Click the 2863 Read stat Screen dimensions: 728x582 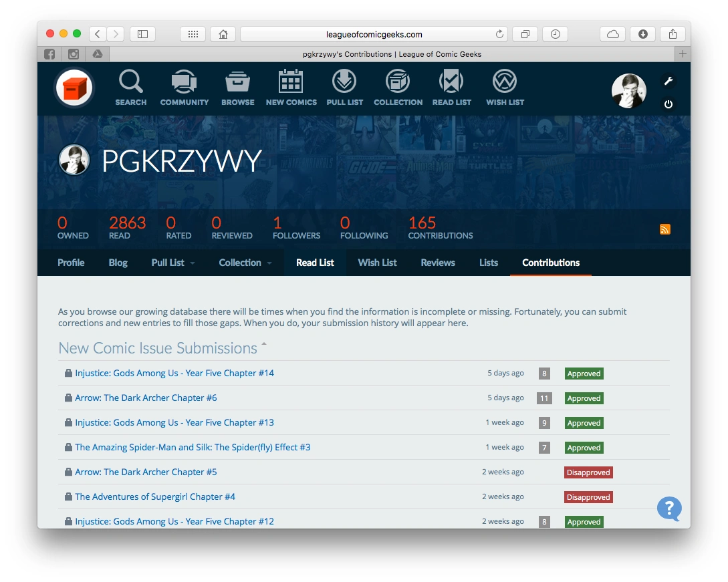[x=127, y=227]
